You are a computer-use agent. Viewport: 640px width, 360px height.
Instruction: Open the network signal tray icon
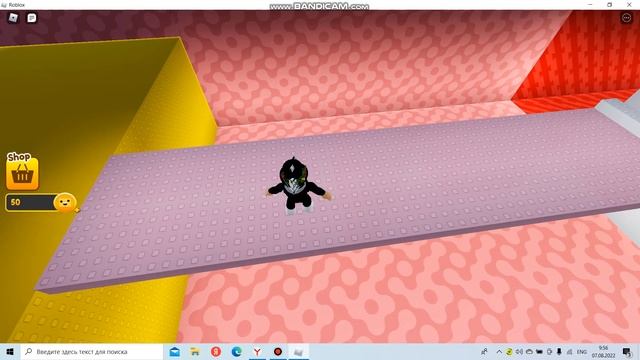(569, 351)
